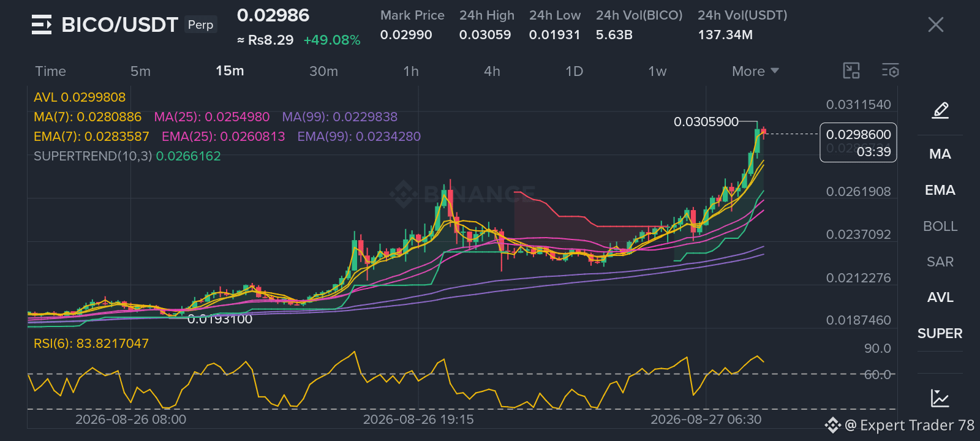The image size is (980, 441).
Task: Click the low marker 0.0193100
Action: point(220,319)
